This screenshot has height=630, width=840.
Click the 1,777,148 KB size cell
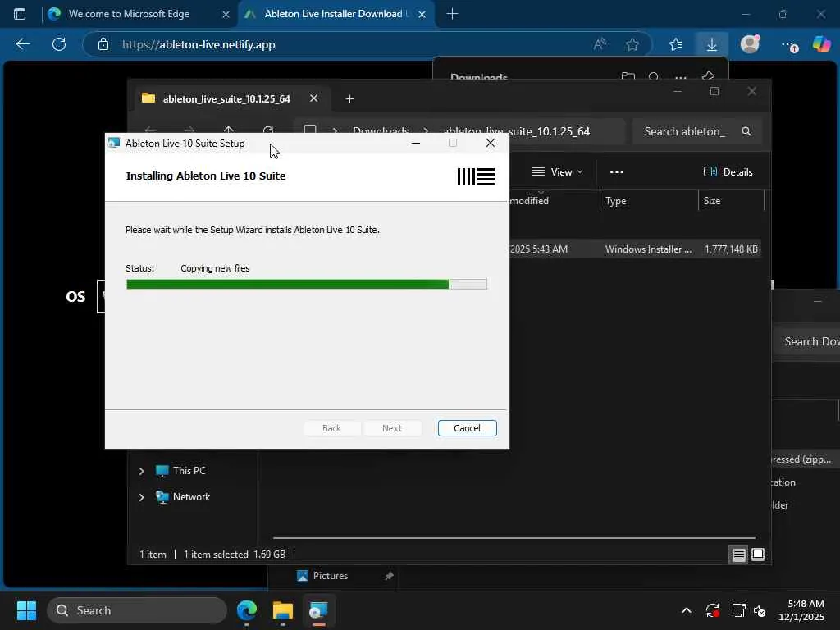731,249
